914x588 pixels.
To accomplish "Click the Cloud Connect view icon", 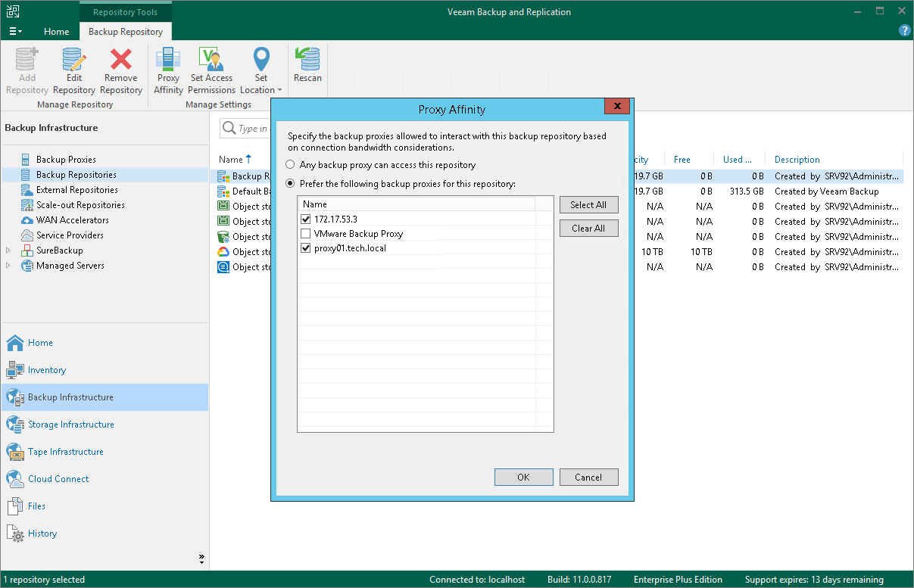I will (15, 479).
